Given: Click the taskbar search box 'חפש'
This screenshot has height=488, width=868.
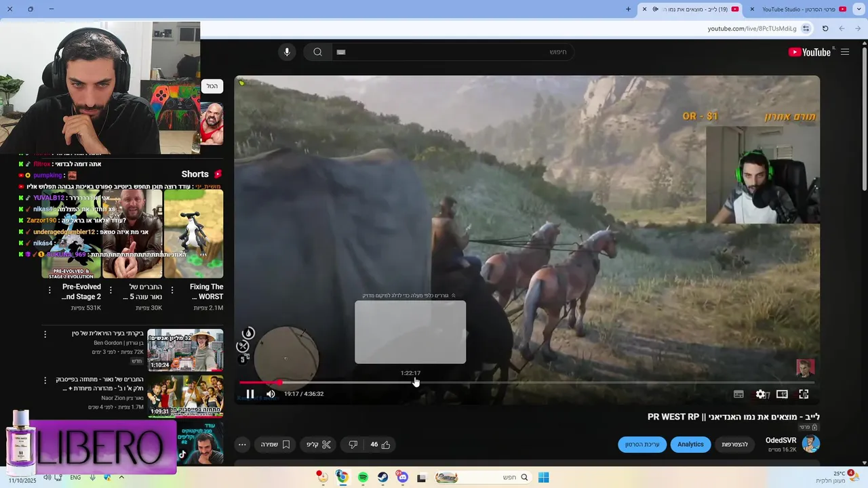Looking at the screenshot, I should (x=483, y=477).
